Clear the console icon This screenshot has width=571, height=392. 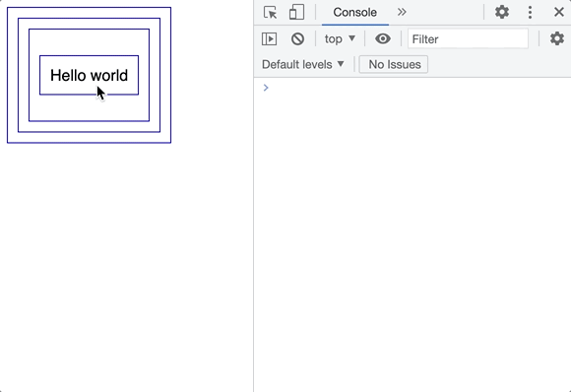[x=297, y=39]
